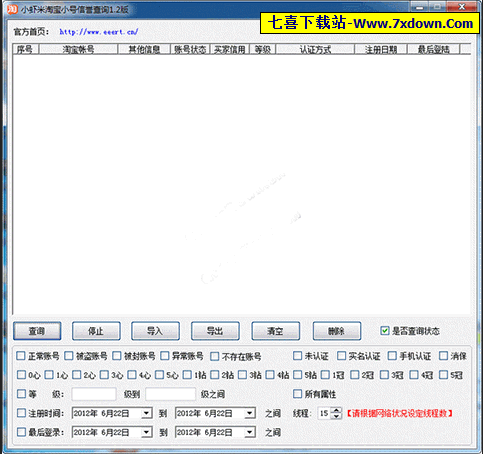Select the 认证方式 column header
The image size is (483, 454).
[315, 49]
